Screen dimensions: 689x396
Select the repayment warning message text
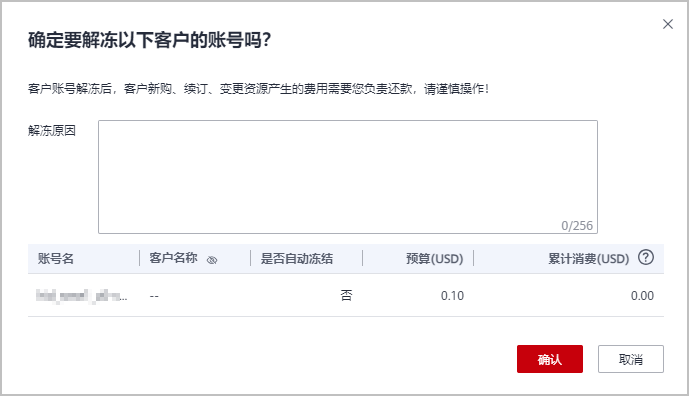coord(258,89)
